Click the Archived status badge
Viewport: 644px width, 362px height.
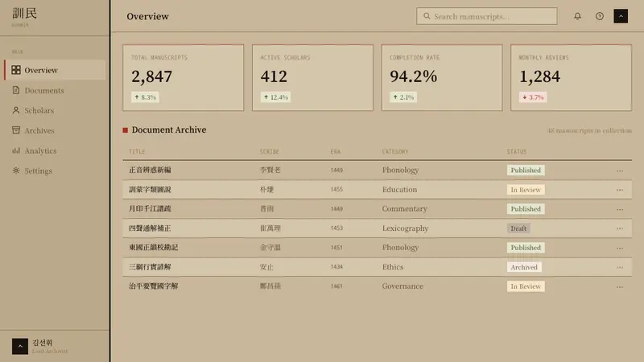point(524,267)
